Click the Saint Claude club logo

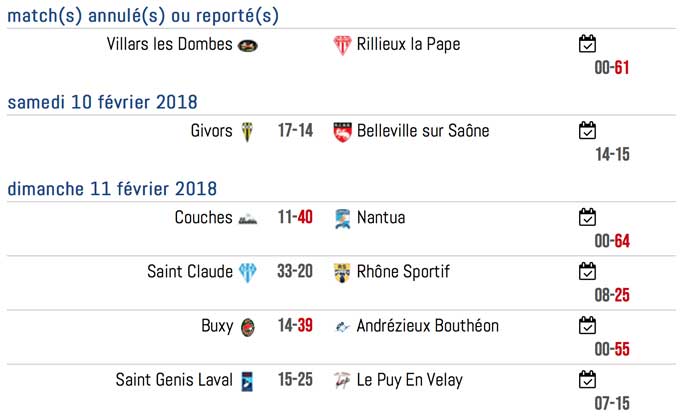point(248,273)
